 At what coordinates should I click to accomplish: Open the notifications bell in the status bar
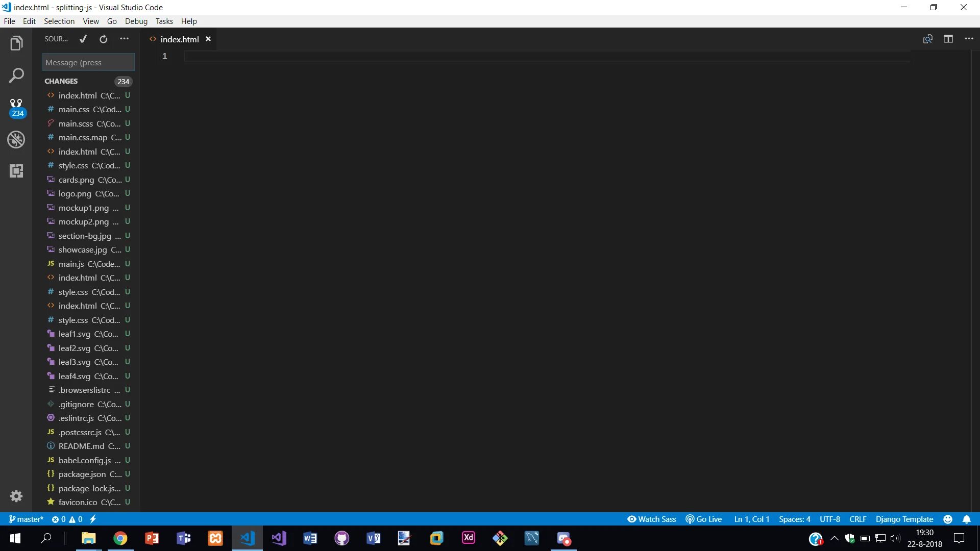(967, 519)
